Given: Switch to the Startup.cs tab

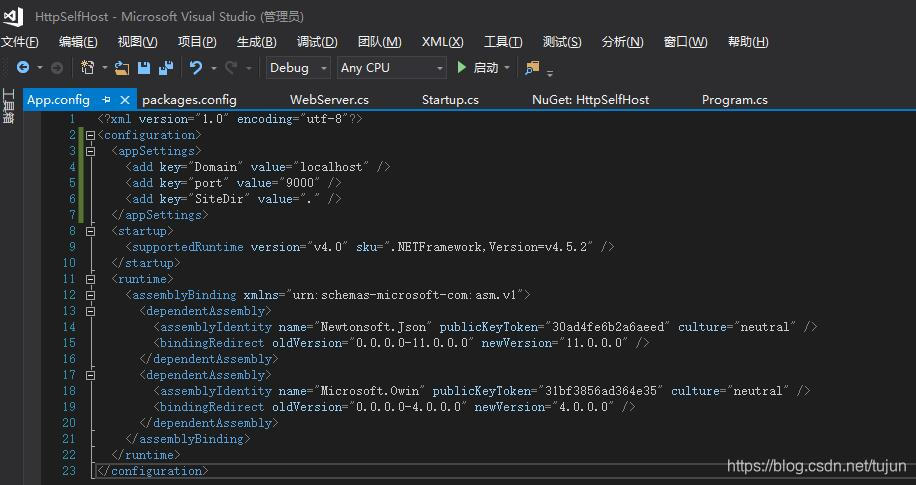Looking at the screenshot, I should (450, 100).
